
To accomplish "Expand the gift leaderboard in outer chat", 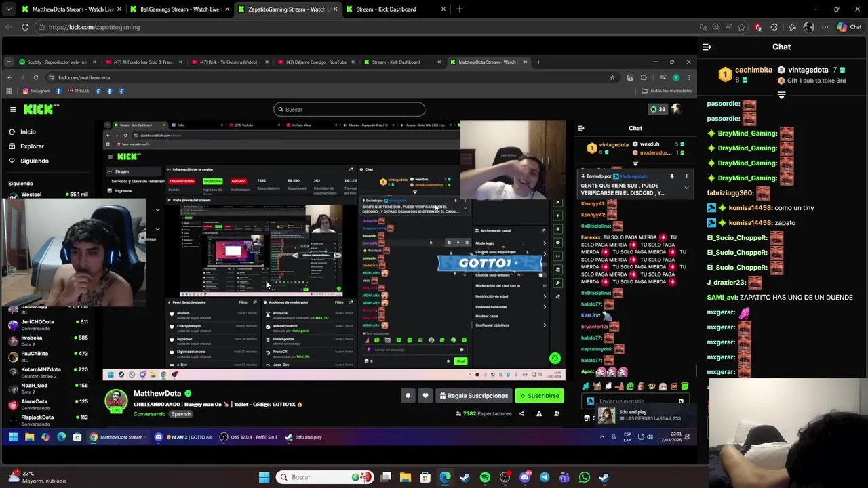I will coord(781,96).
